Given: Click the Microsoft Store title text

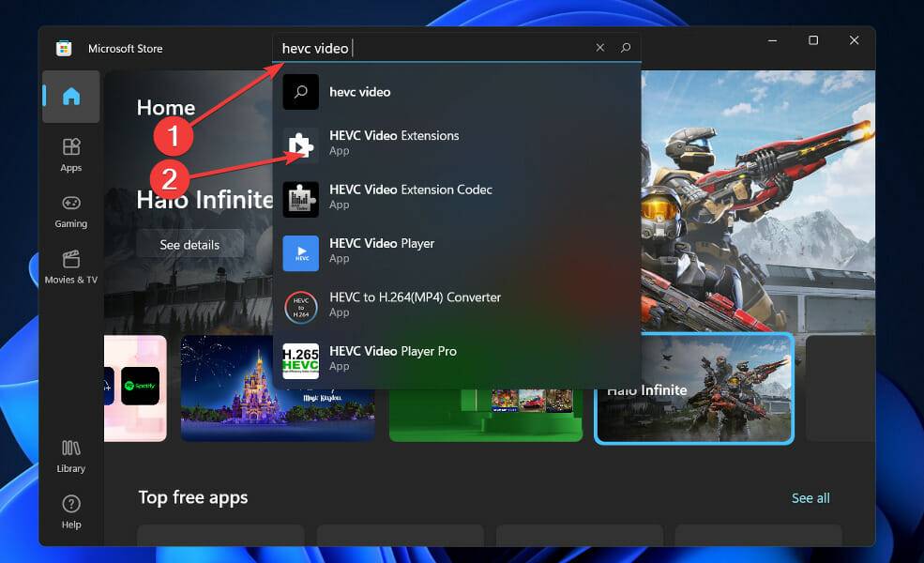Looking at the screenshot, I should coord(125,49).
